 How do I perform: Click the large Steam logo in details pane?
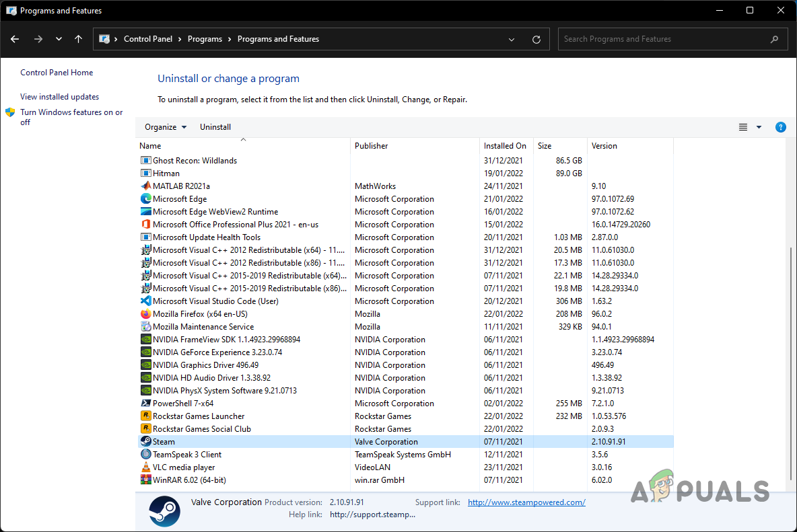165,510
